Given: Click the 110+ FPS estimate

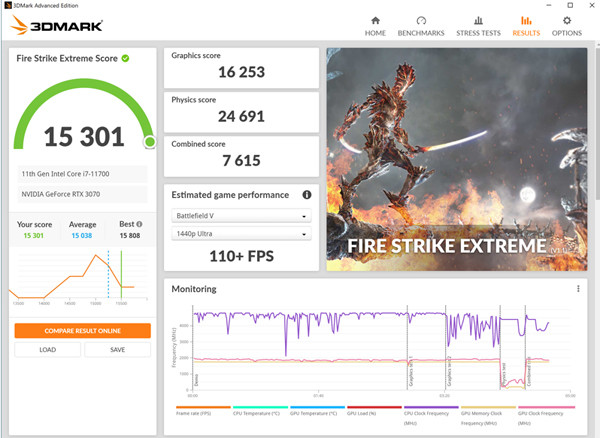Looking at the screenshot, I should pos(241,256).
